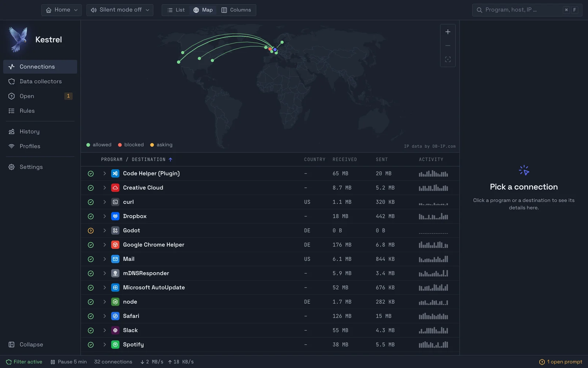Screen dimensions: 588x368
Task: Open Data collectors in sidebar
Action: click(x=40, y=81)
